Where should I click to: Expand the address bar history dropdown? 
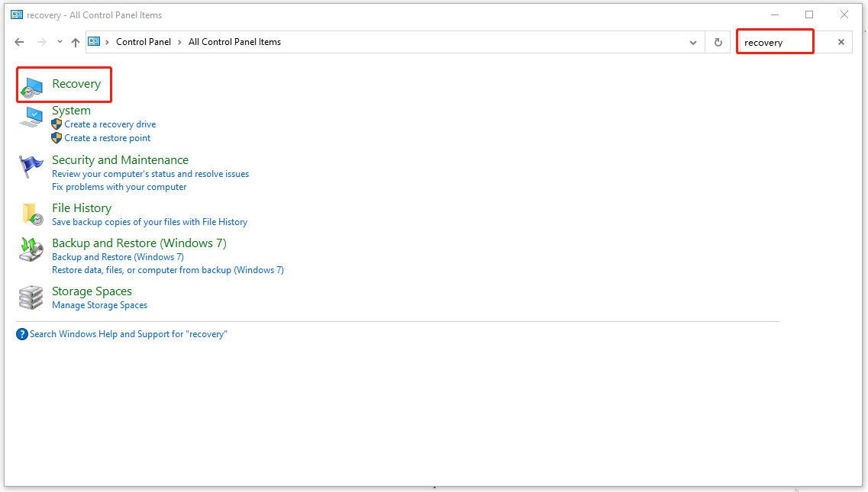[x=692, y=43]
